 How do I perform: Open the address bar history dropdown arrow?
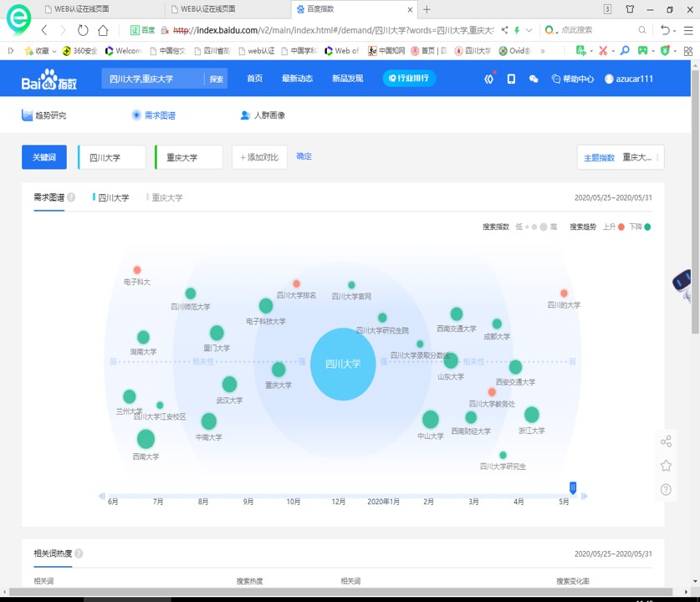point(529,30)
